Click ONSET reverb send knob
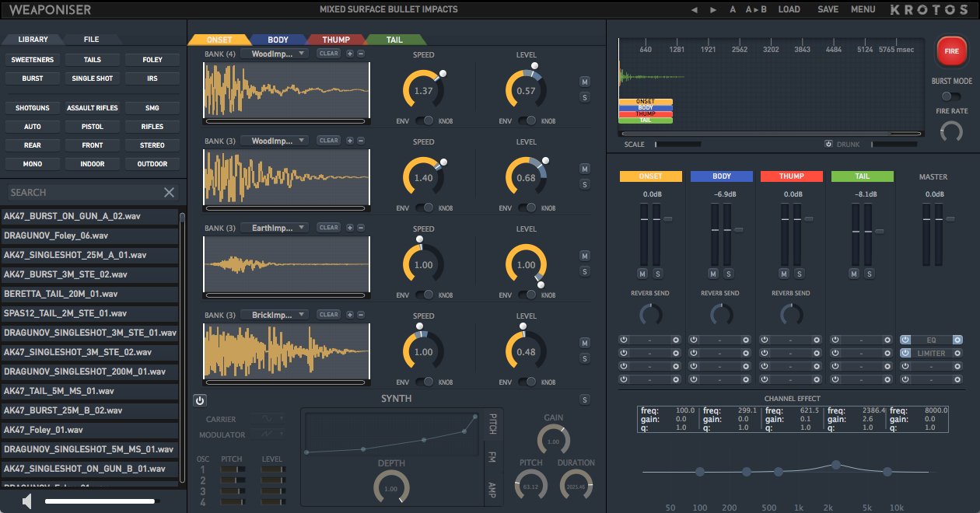This screenshot has width=980, height=513. coord(651,315)
